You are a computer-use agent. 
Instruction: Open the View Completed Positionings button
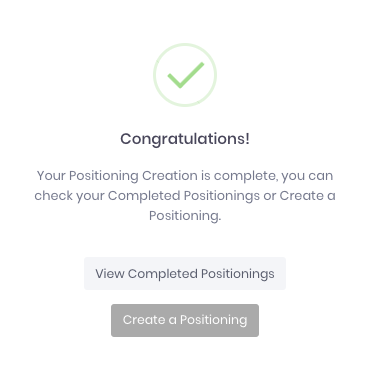[x=185, y=274]
